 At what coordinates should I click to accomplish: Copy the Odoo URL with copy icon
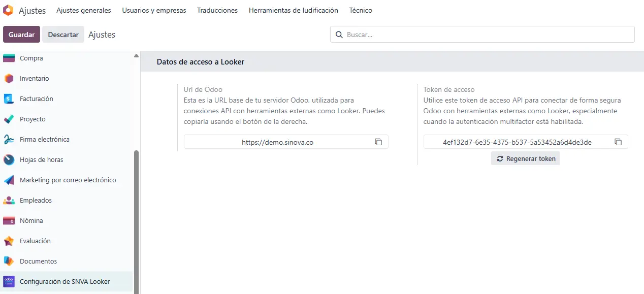click(378, 142)
